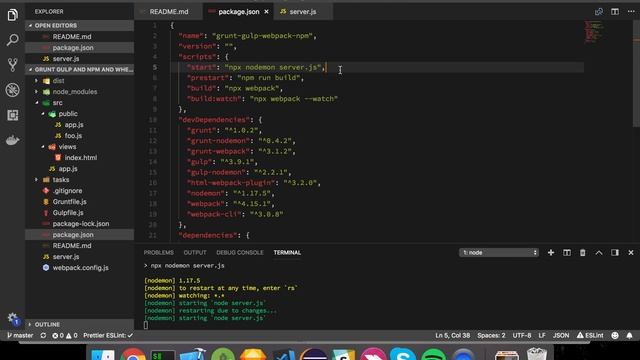Switch to the server.js editor tab

302,12
